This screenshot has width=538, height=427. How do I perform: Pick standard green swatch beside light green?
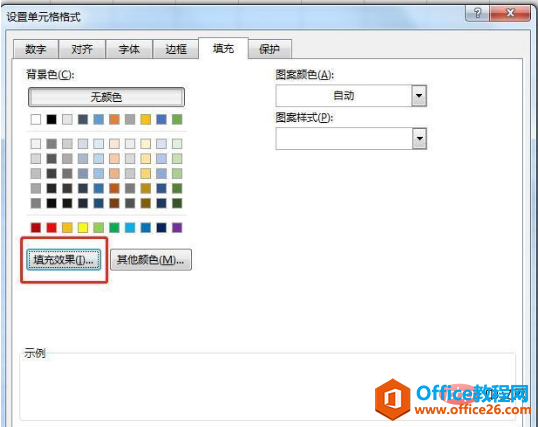114,228
